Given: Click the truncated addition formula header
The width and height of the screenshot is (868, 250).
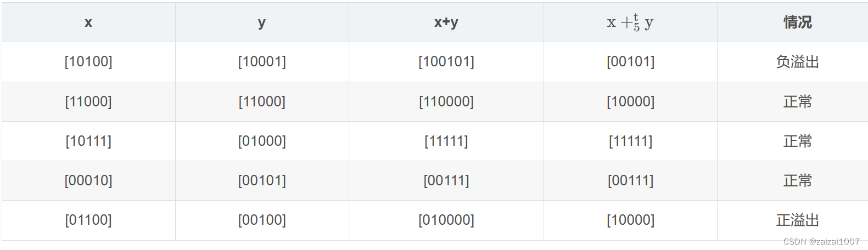Looking at the screenshot, I should coord(630,22).
